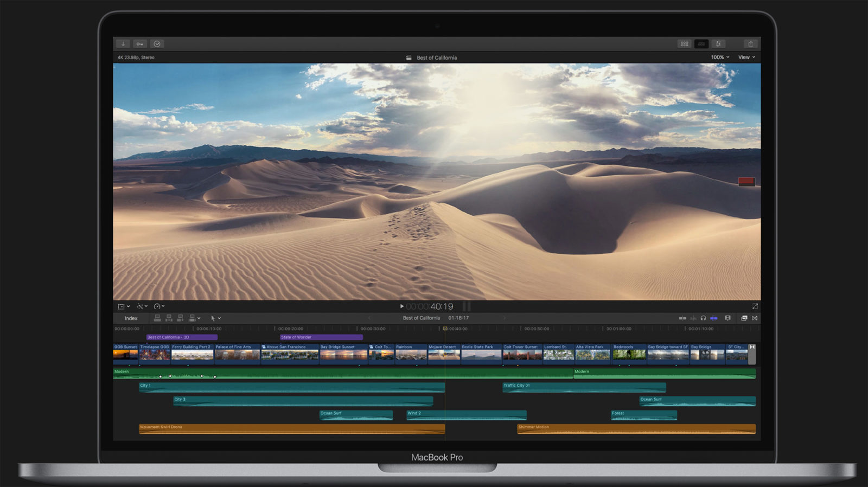
Task: Select the City 3 audio clip
Action: click(x=303, y=401)
